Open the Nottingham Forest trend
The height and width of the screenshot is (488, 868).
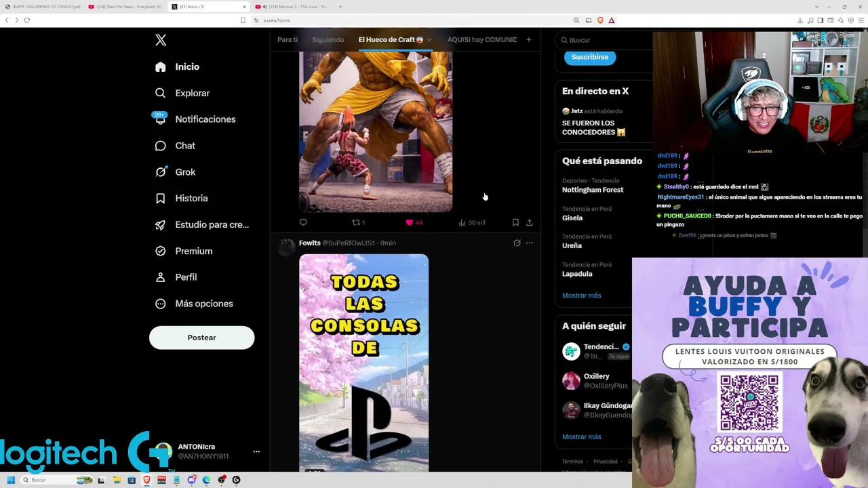pos(593,190)
